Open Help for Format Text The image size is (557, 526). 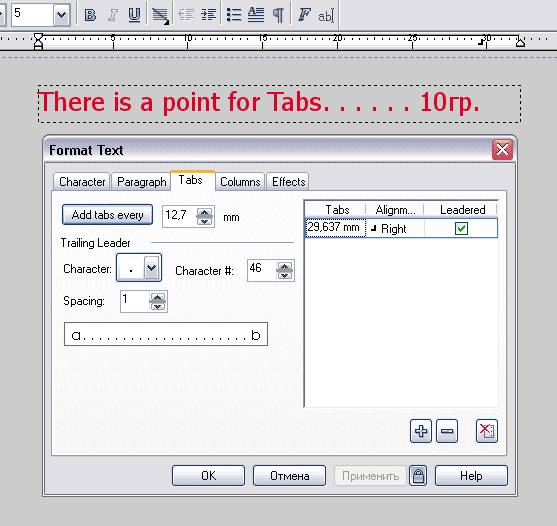tap(471, 476)
